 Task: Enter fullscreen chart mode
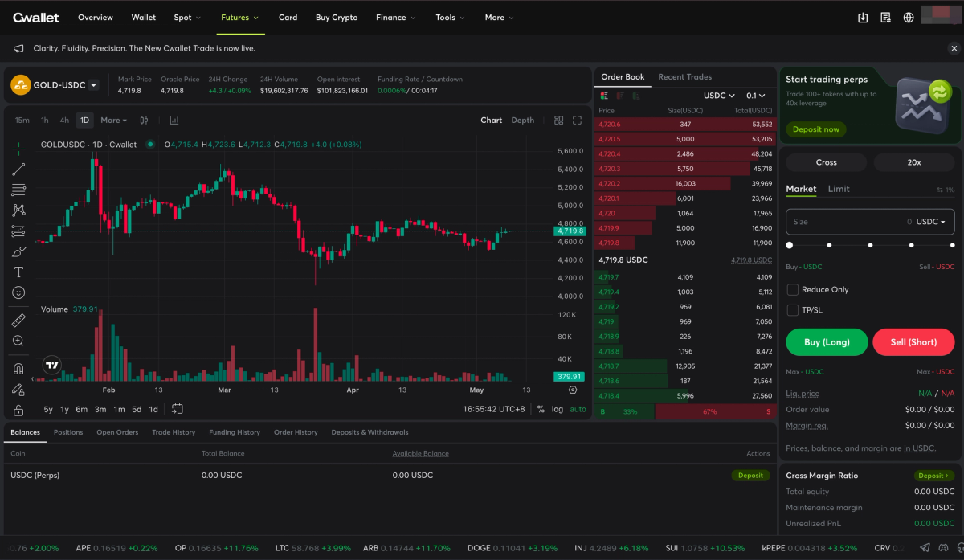point(577,121)
